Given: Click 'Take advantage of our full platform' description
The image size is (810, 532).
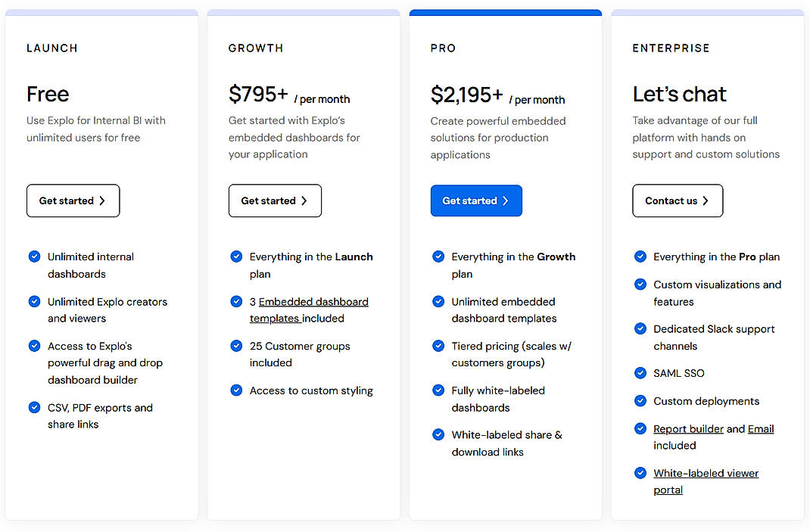Looking at the screenshot, I should pos(706,138).
